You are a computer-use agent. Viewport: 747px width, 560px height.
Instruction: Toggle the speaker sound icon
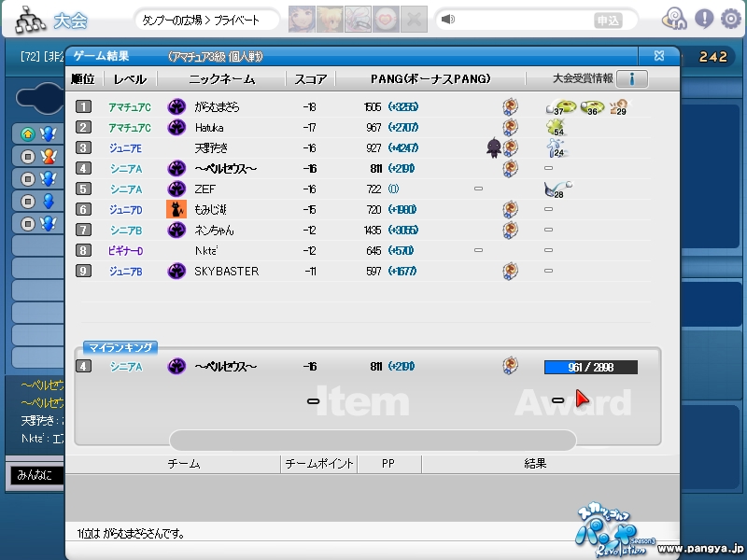click(x=448, y=19)
